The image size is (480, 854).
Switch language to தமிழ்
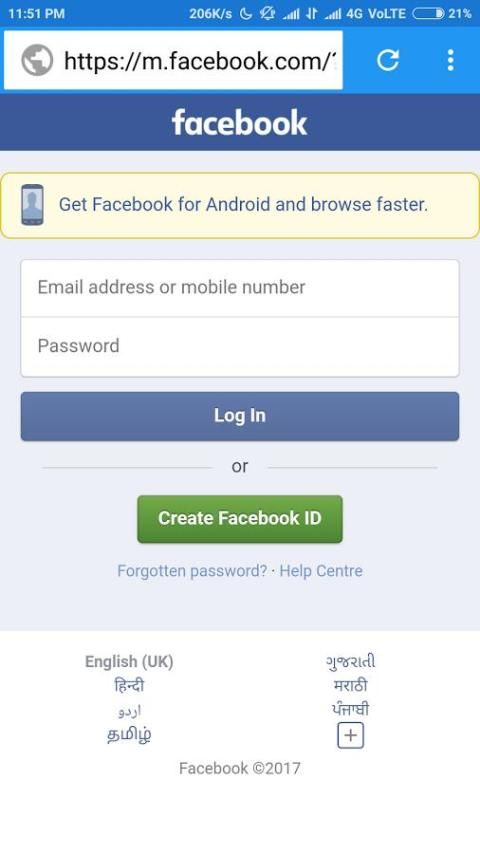[129, 735]
